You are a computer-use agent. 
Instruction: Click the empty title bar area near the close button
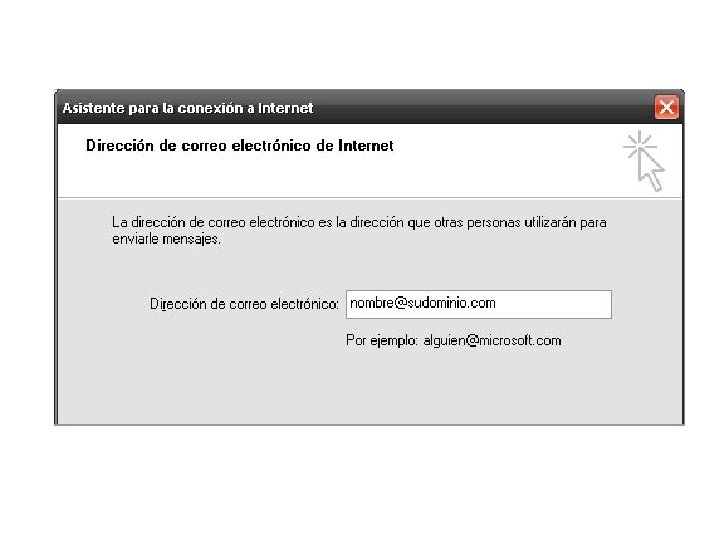(482, 108)
